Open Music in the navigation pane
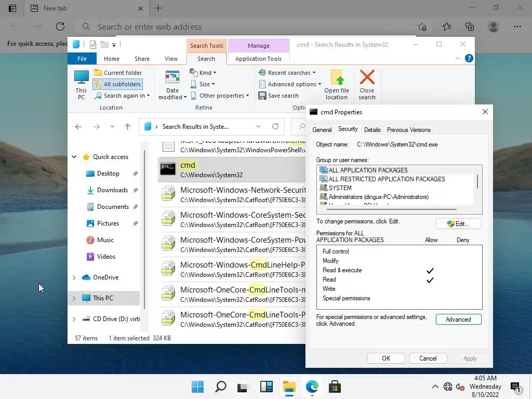Image resolution: width=532 pixels, height=399 pixels. pos(105,240)
